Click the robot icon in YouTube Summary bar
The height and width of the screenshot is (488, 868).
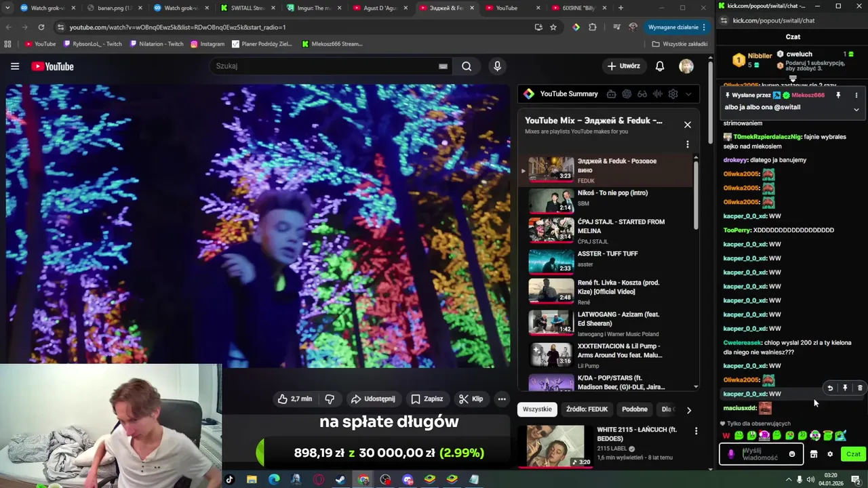point(611,94)
